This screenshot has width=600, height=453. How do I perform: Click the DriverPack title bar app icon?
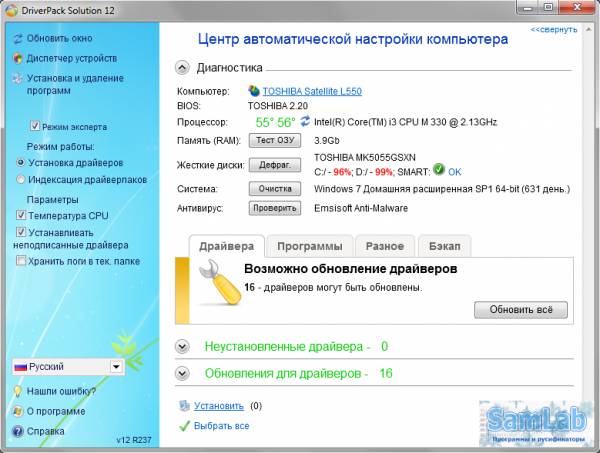point(11,10)
